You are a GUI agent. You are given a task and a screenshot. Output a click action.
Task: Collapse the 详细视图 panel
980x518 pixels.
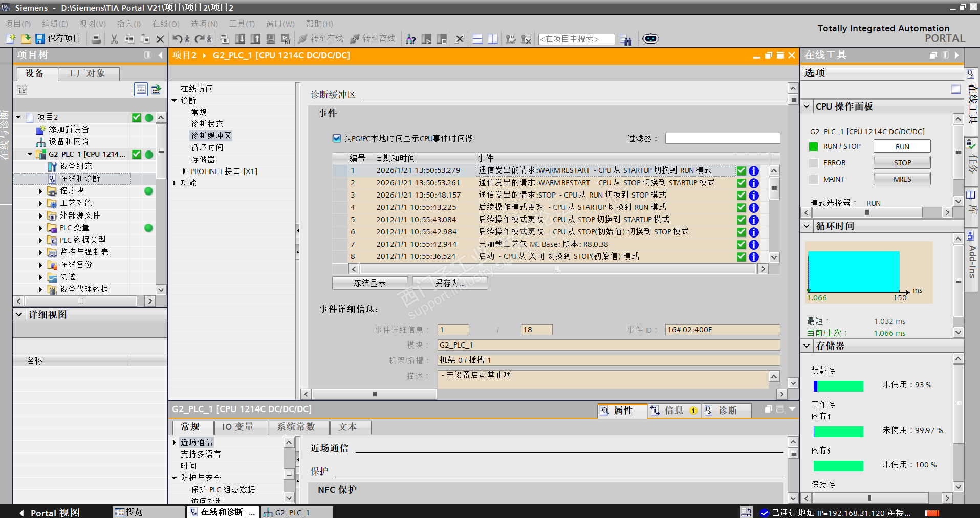pyautogui.click(x=19, y=315)
